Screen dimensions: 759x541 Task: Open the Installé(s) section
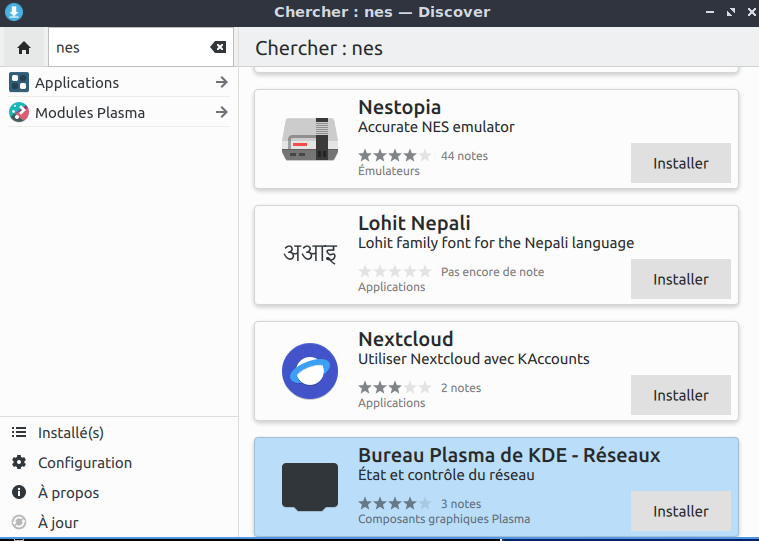pyautogui.click(x=70, y=433)
